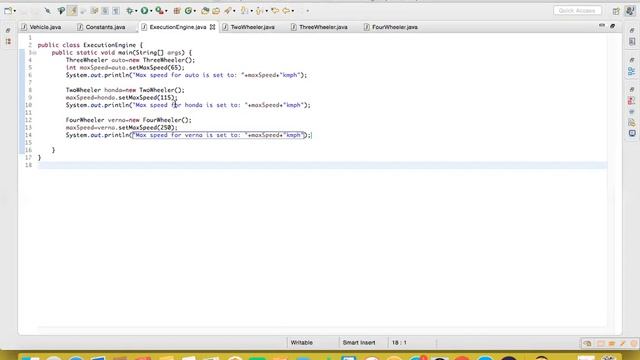The width and height of the screenshot is (640, 360).
Task: Click the 'hondo.setMaxSpeed(115)' code line
Action: click(122, 98)
